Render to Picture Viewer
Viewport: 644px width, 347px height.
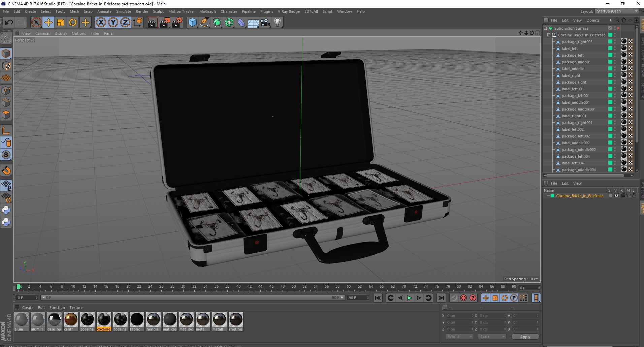point(165,23)
